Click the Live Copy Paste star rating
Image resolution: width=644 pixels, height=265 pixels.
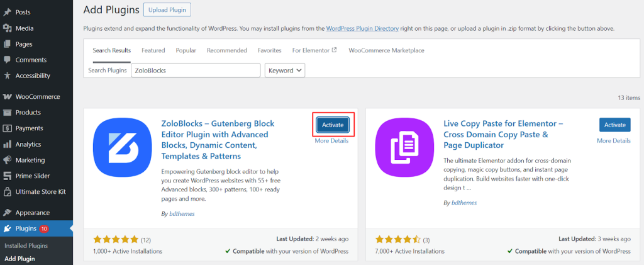pos(398,240)
